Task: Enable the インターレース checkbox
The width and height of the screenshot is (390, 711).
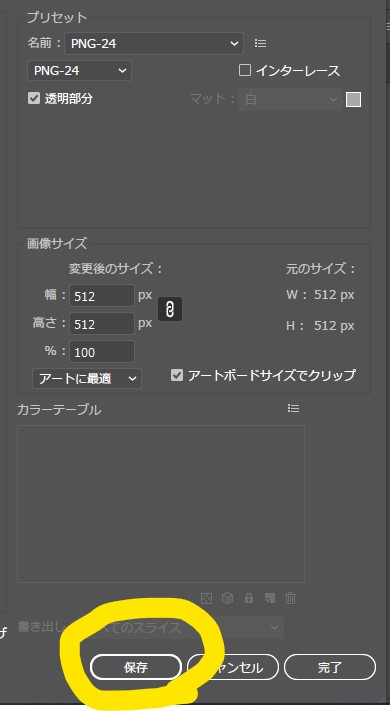Action: pos(245,70)
